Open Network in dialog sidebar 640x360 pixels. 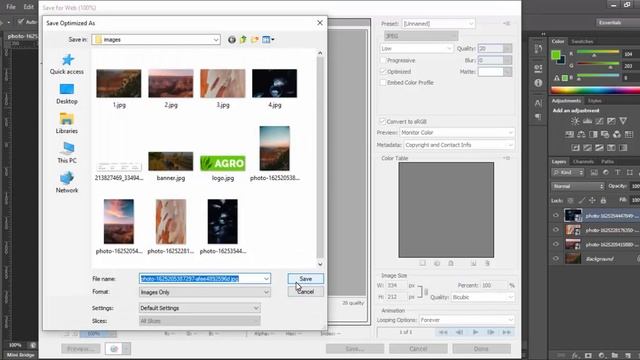(x=67, y=182)
